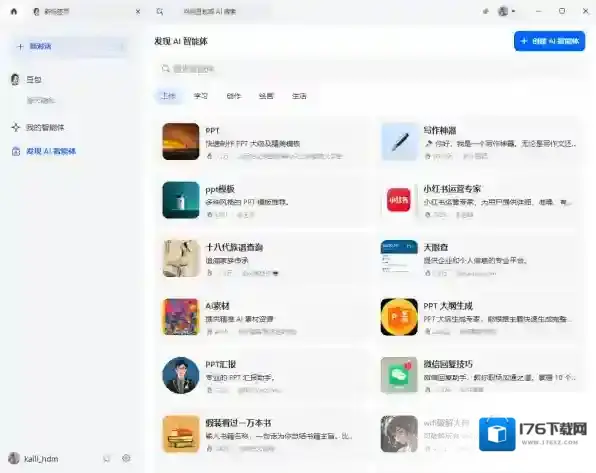Viewport: 596px width, 473px height.
Task: Go to the home tab icon
Action: (x=14, y=11)
